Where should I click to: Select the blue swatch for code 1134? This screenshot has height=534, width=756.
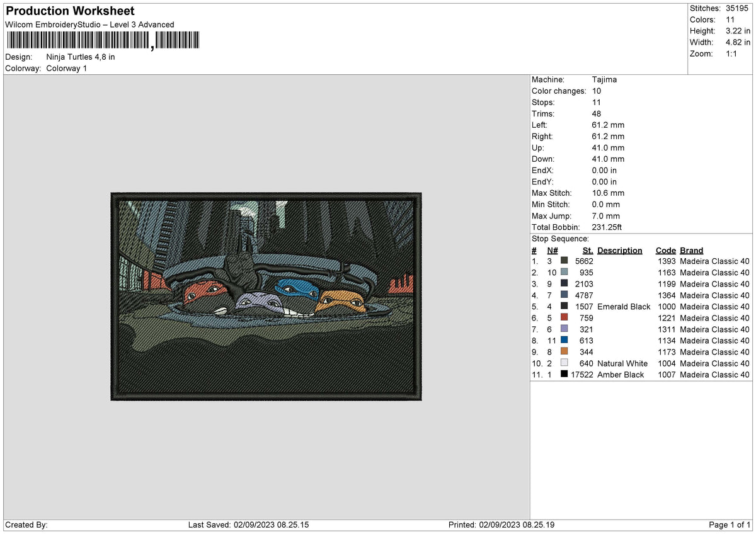[564, 341]
